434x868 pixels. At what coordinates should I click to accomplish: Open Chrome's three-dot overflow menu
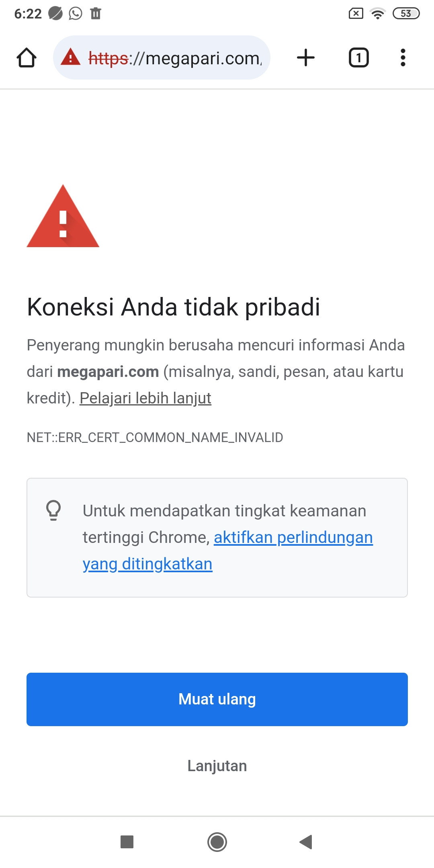pyautogui.click(x=403, y=57)
